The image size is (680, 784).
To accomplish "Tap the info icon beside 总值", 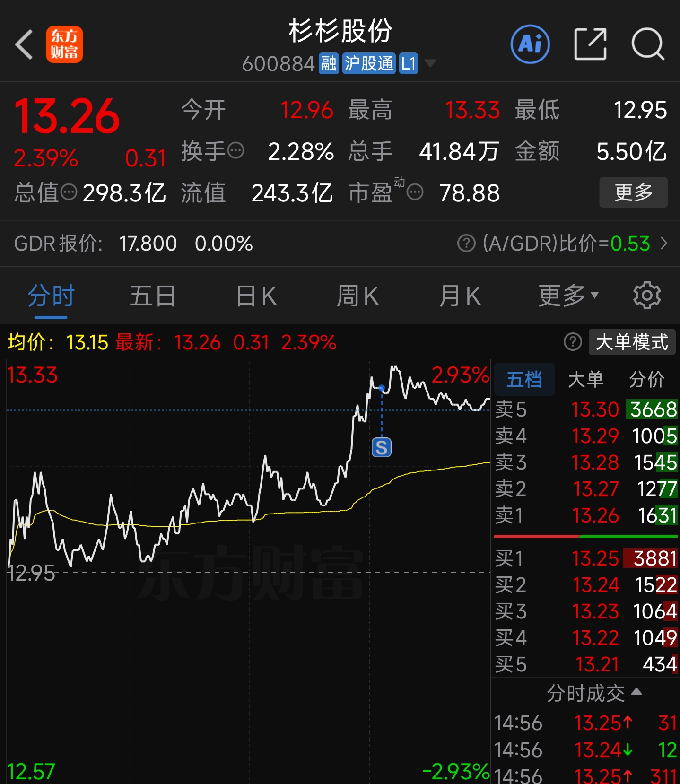I will (69, 192).
